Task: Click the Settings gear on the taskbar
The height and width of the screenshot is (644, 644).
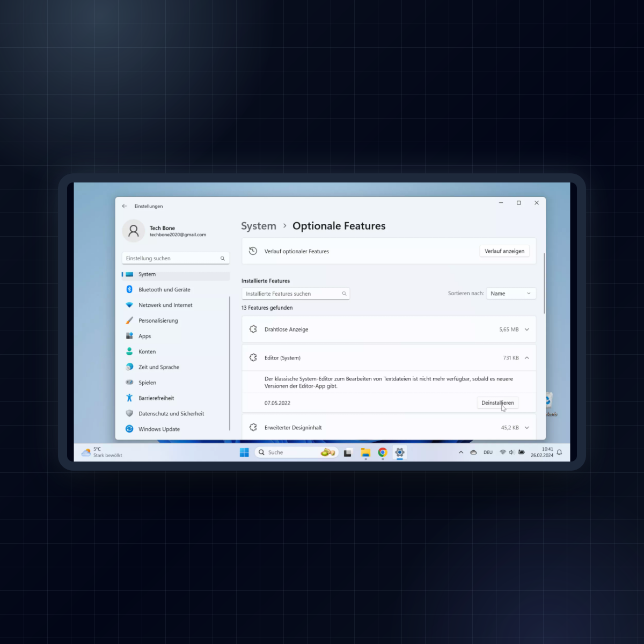Action: tap(400, 452)
